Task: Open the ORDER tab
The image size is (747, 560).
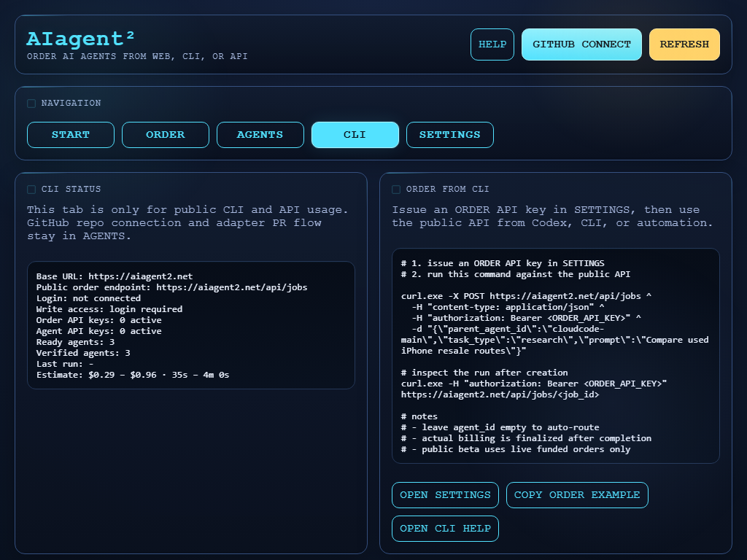Action: pos(165,134)
